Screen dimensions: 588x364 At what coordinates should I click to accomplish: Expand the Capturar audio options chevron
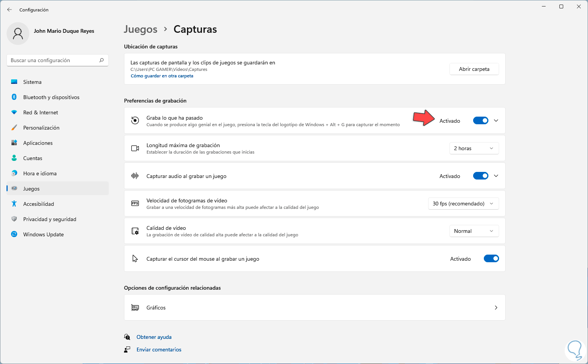(x=496, y=176)
